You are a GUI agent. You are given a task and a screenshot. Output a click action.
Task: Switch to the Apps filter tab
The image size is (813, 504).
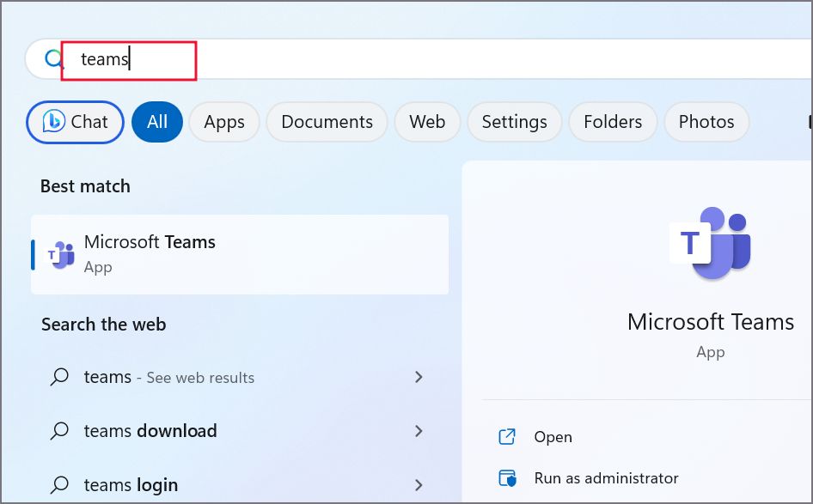click(224, 122)
